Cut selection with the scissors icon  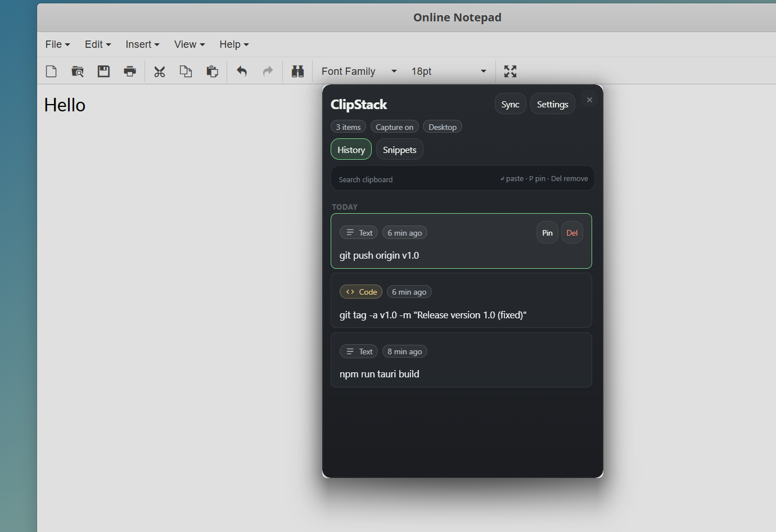tap(160, 71)
